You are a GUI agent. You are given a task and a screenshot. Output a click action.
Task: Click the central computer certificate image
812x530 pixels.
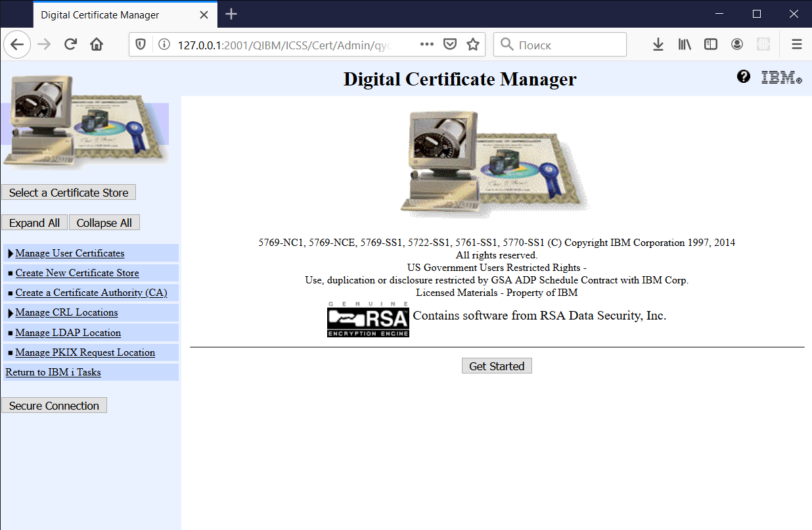pyautogui.click(x=495, y=164)
